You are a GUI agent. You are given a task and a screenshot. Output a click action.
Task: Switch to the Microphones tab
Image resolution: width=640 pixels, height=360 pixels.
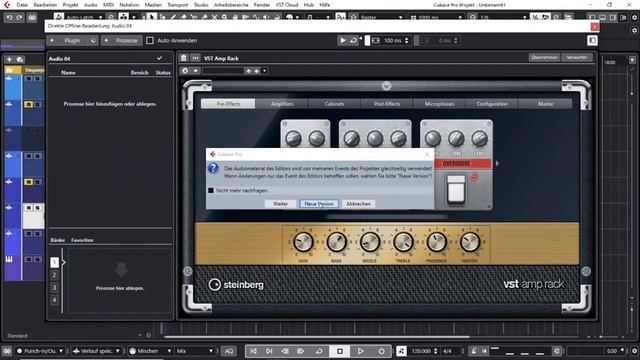point(440,104)
